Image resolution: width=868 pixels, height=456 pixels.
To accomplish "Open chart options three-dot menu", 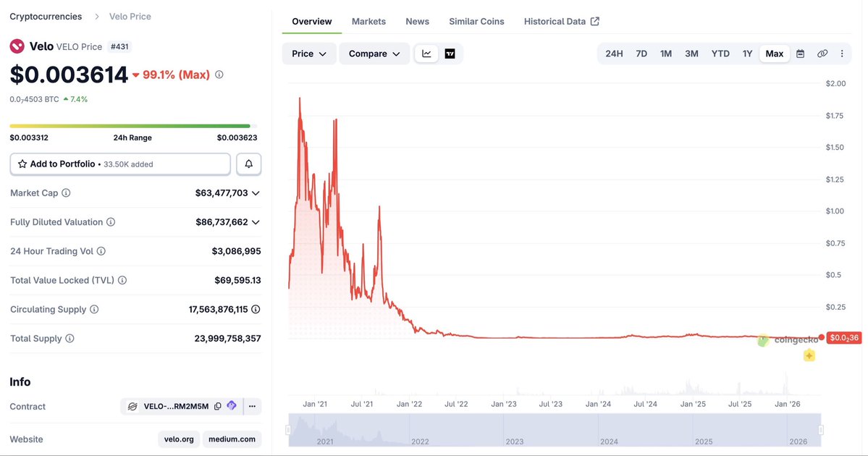I will (842, 54).
